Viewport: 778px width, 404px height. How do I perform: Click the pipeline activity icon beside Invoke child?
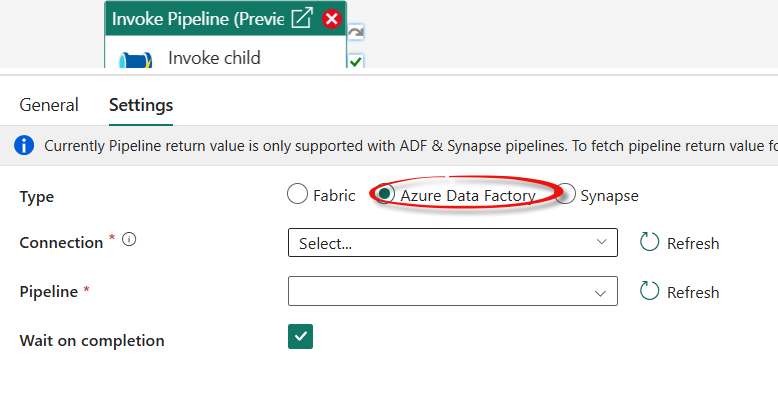click(x=135, y=61)
